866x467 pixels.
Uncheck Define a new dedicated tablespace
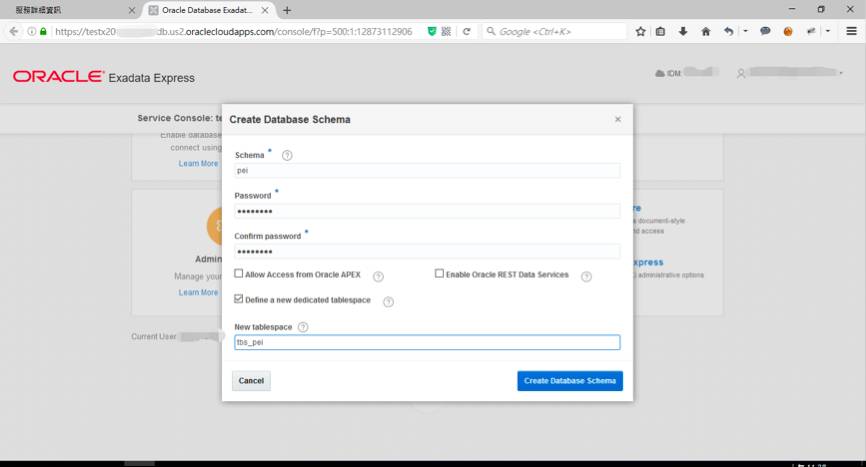click(239, 299)
